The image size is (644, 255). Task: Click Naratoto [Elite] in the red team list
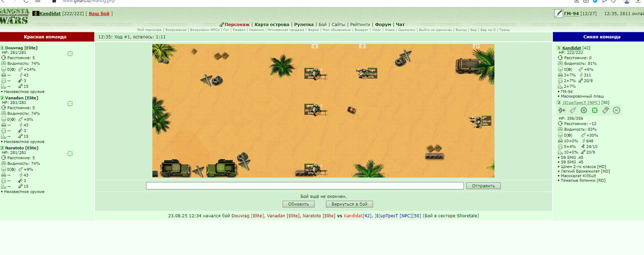coord(22,148)
